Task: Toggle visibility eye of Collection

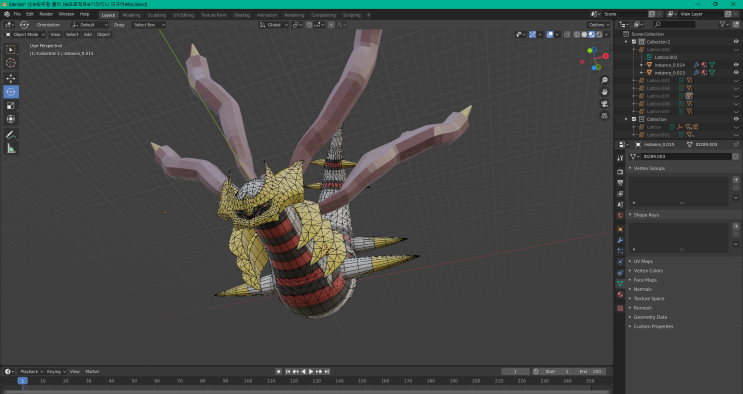Action: click(736, 119)
